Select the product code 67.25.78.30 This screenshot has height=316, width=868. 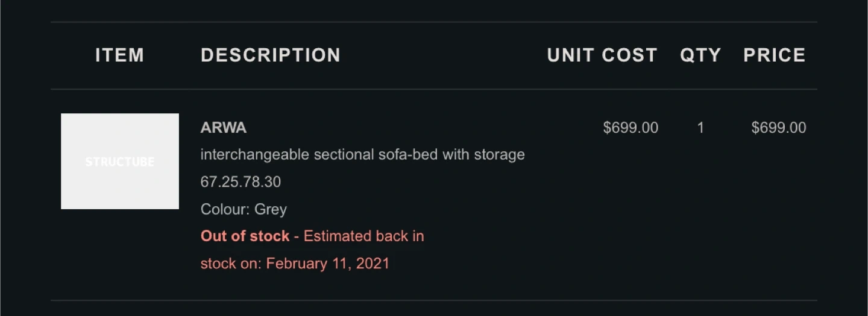coord(241,182)
